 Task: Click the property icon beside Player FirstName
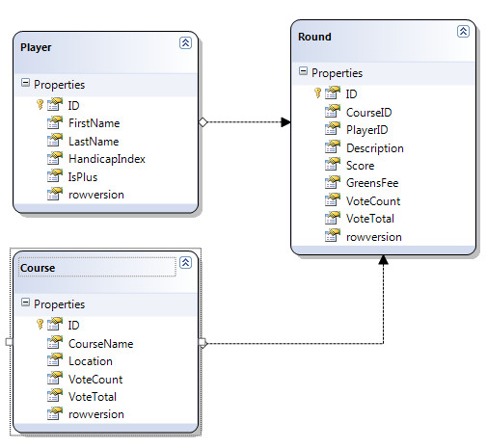[x=55, y=122]
